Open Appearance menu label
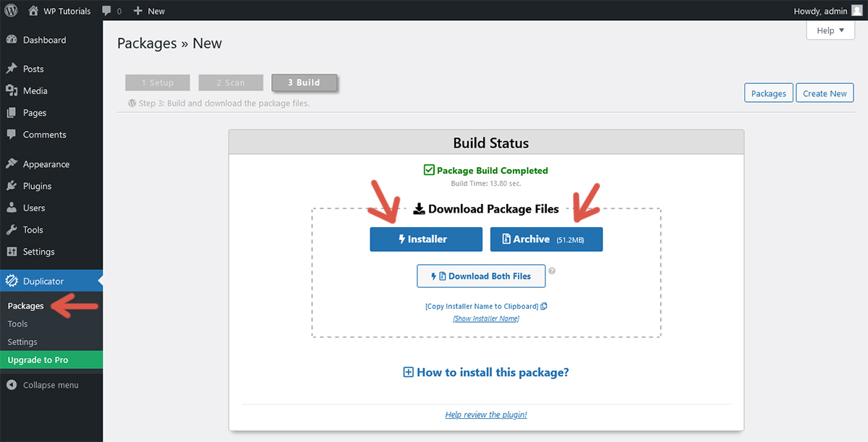The image size is (868, 442). pyautogui.click(x=46, y=164)
